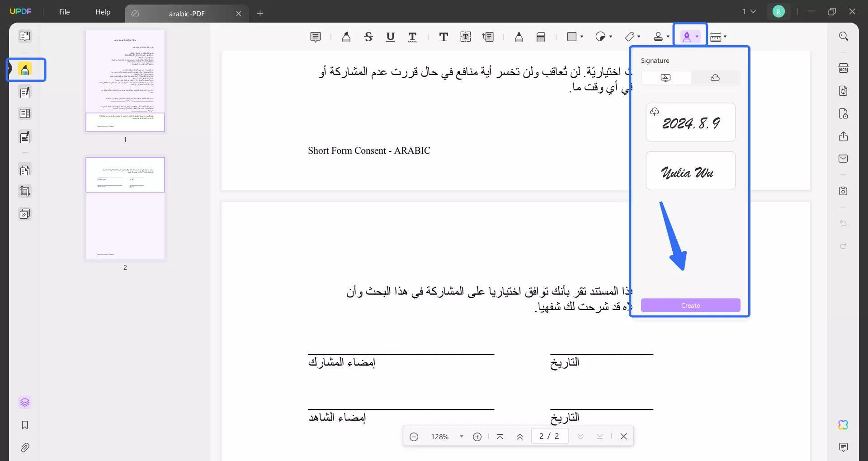Select the Highlighter annotation tool
Viewport: 868px width, 461px height.
tap(346, 37)
